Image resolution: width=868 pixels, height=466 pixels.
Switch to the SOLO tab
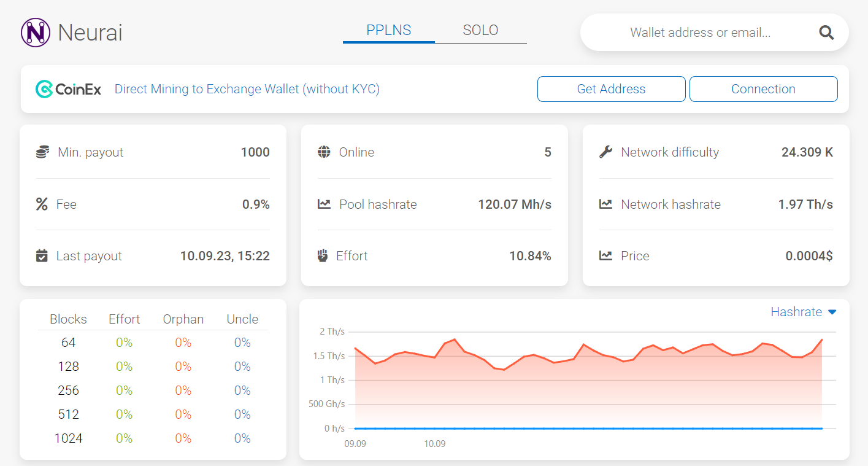[480, 29]
